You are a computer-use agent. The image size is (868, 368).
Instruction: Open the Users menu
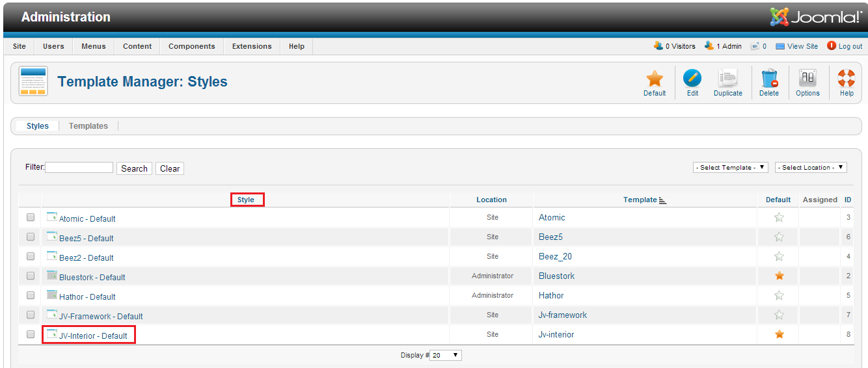coord(53,46)
